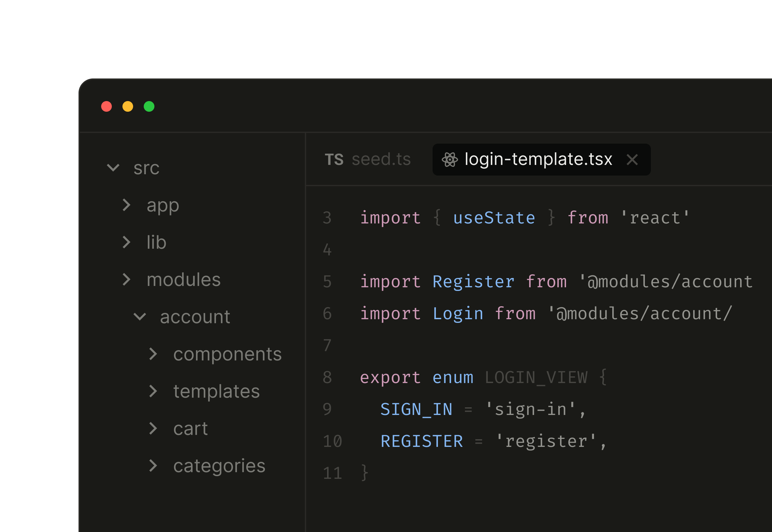The image size is (772, 532).
Task: Click the LOGIN_VIEW enum name
Action: (536, 378)
